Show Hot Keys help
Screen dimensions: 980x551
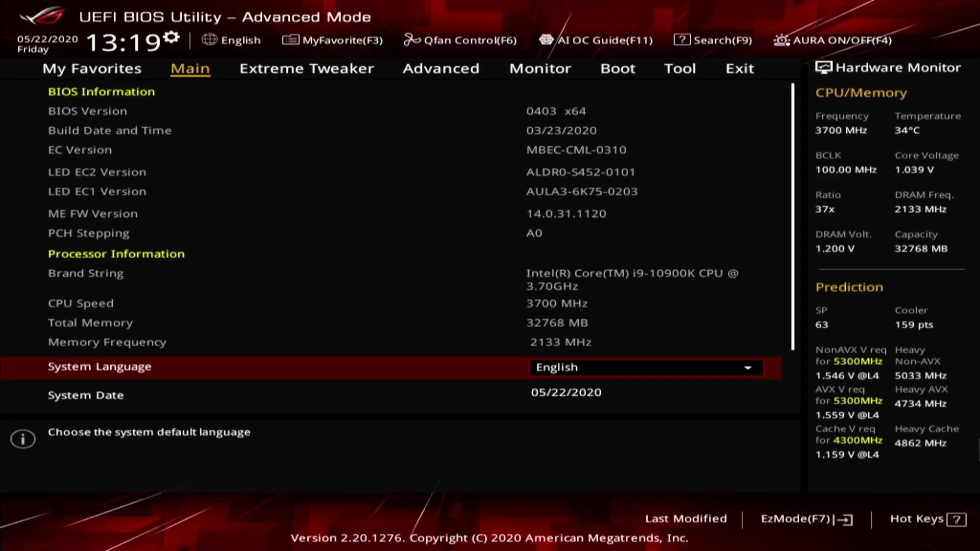tap(927, 519)
